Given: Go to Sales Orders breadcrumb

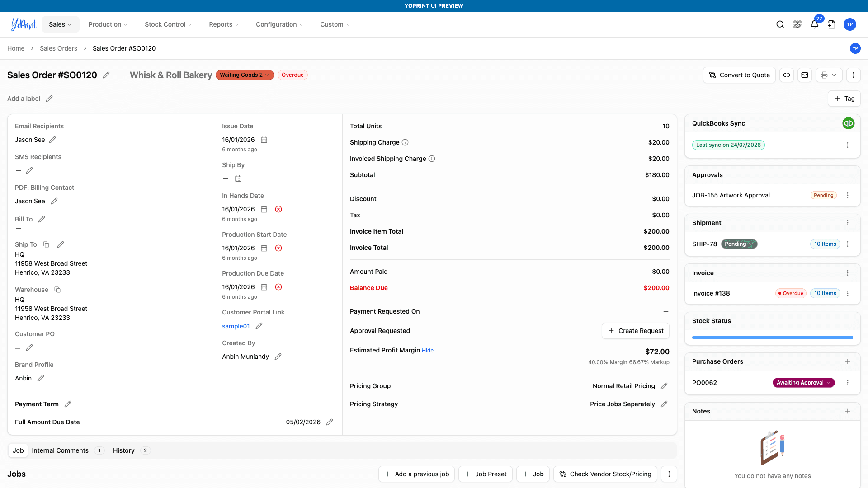Looking at the screenshot, I should click(x=58, y=48).
